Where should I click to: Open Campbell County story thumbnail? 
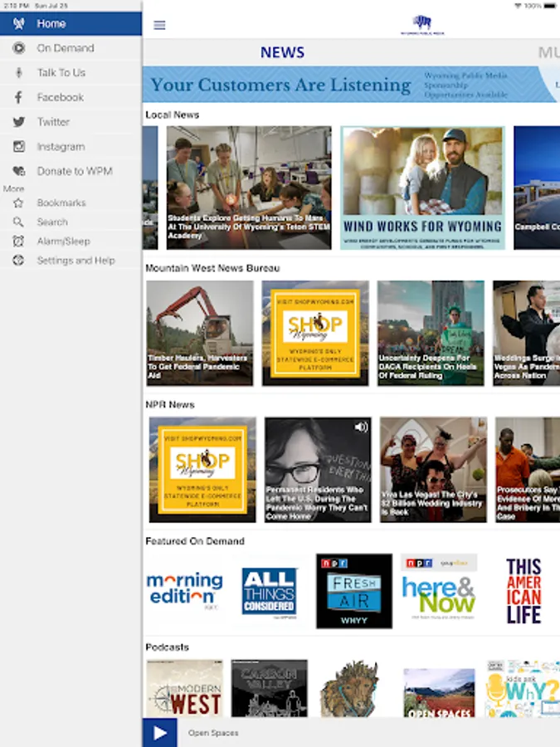pos(537,188)
